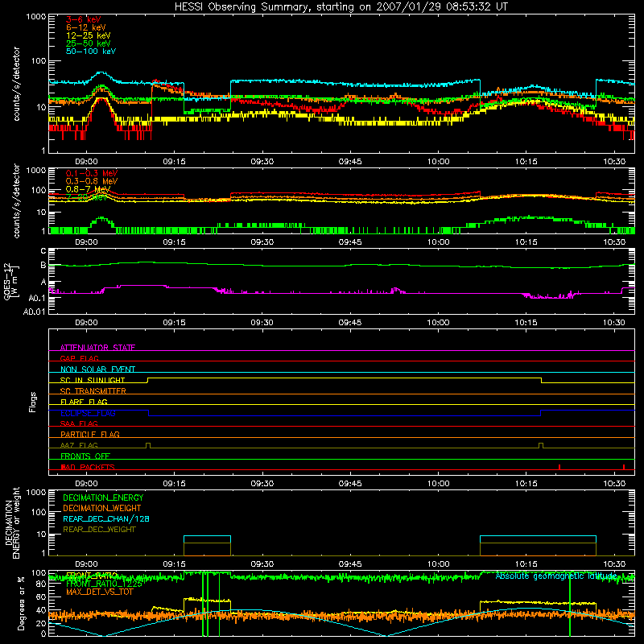Select the '12-25 keV' legend label
The image size is (644, 644).
click(88, 35)
